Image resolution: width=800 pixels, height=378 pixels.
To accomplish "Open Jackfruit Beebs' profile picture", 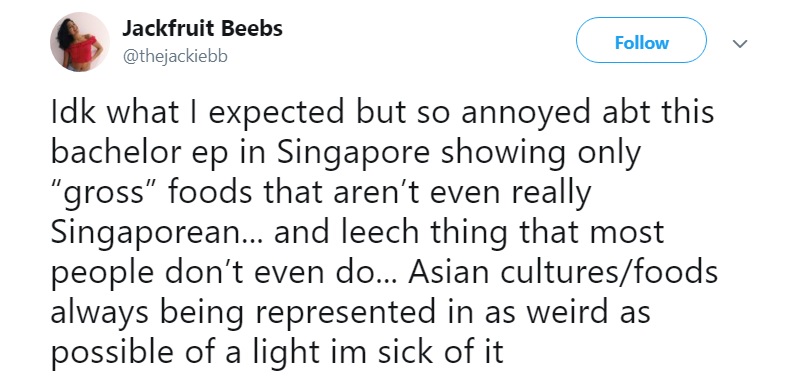I will [80, 42].
